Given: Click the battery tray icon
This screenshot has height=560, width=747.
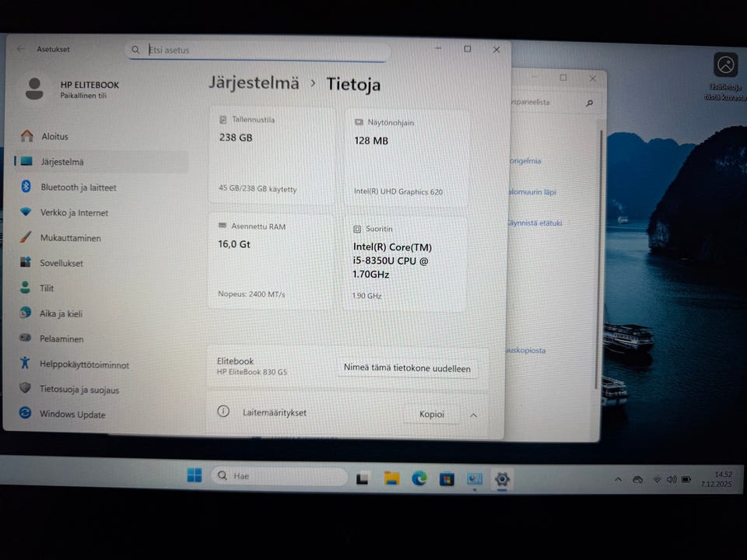Looking at the screenshot, I should coord(686,480).
